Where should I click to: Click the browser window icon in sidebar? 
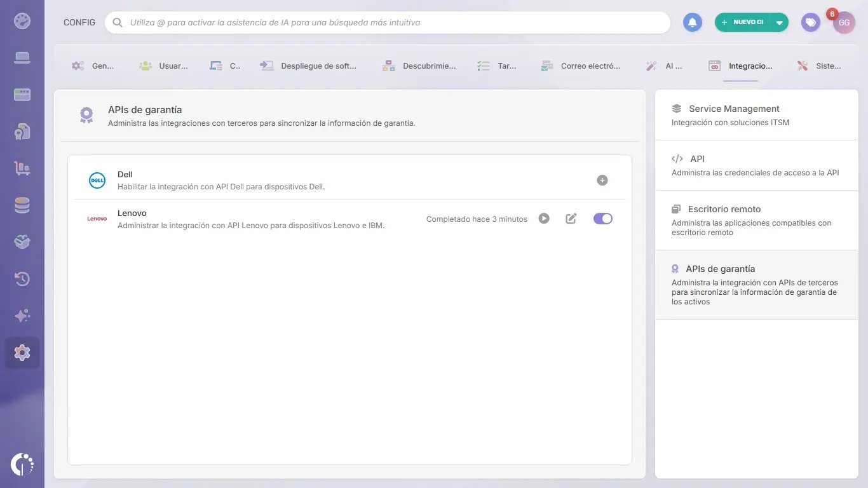pyautogui.click(x=22, y=95)
